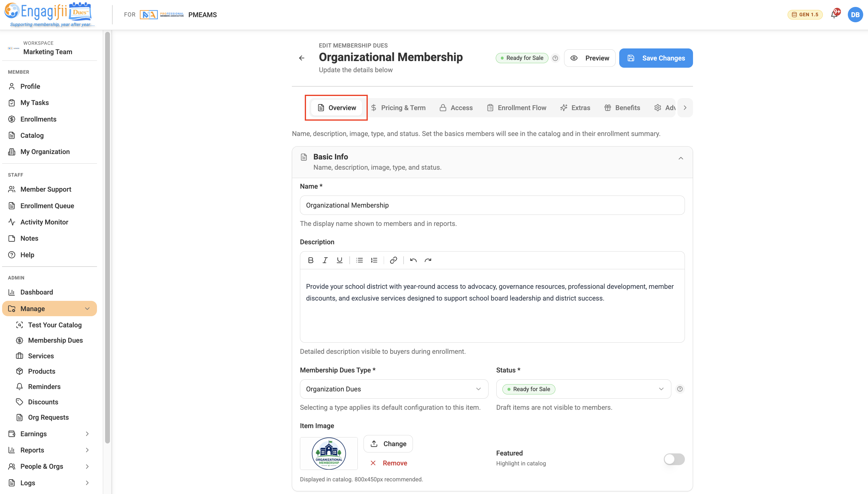Image resolution: width=868 pixels, height=494 pixels.
Task: Open the Status dropdown showing Ready for Sale
Action: (583, 389)
